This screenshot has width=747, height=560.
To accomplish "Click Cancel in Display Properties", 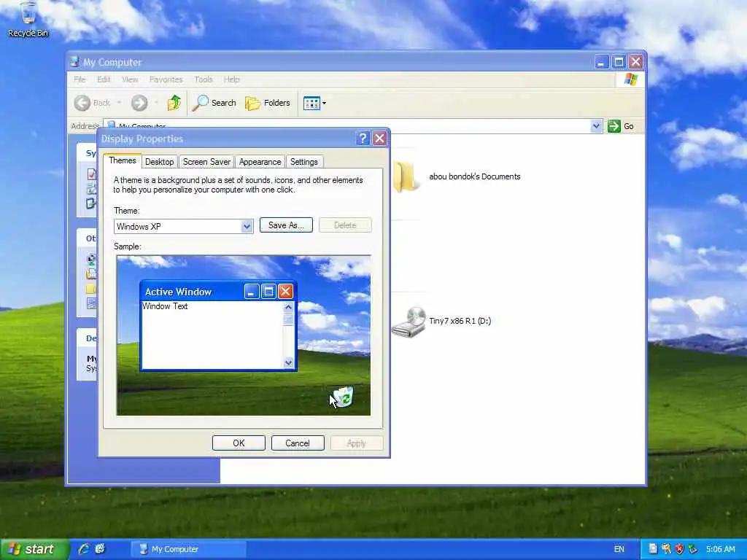I will pyautogui.click(x=298, y=443).
